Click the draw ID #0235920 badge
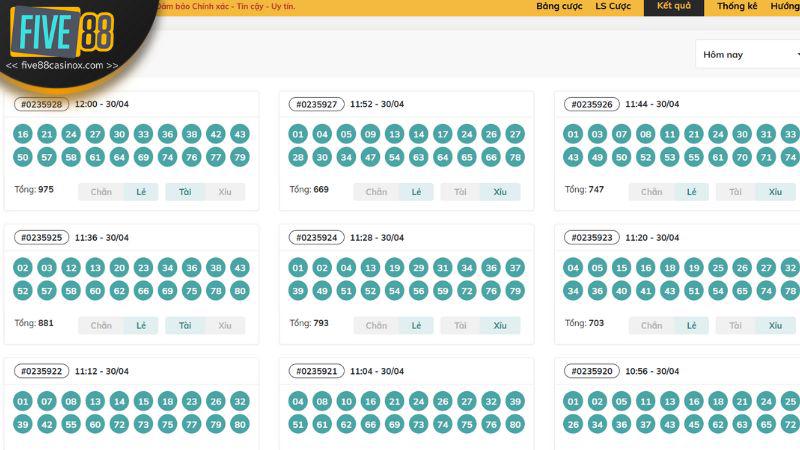 pyautogui.click(x=591, y=371)
